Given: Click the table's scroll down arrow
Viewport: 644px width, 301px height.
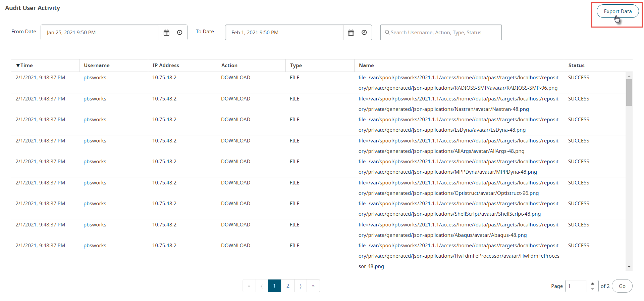Looking at the screenshot, I should [629, 267].
